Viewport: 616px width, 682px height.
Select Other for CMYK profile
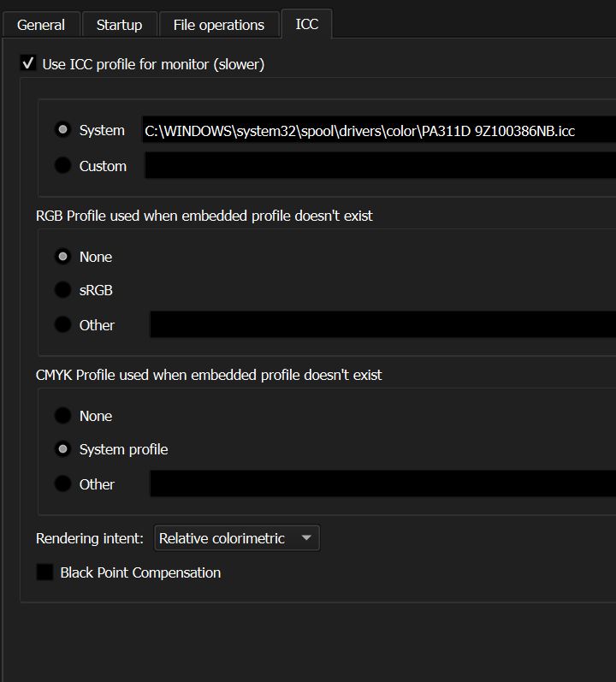pyautogui.click(x=62, y=484)
